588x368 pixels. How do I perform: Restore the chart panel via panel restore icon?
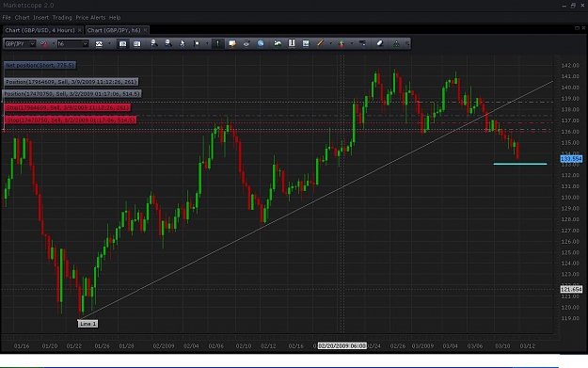coord(577,28)
